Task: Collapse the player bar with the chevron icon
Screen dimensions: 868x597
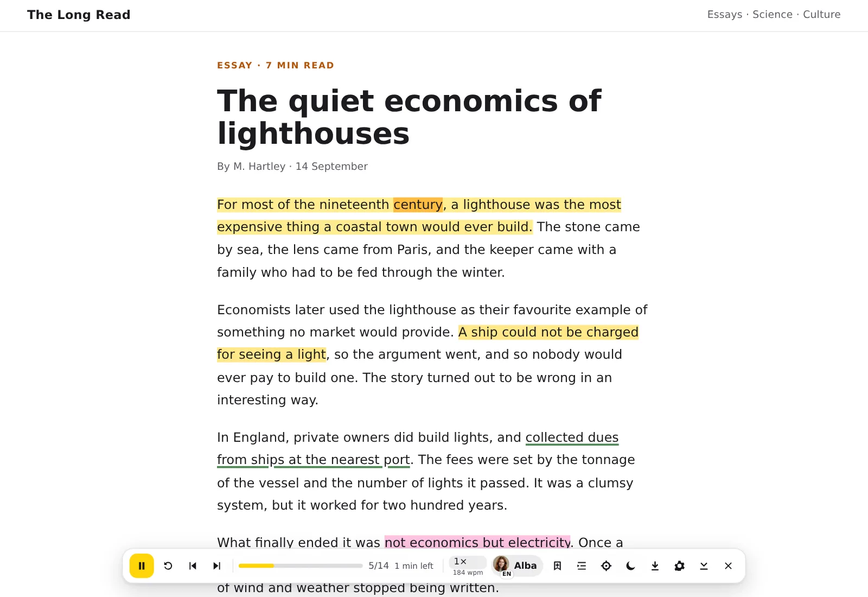Action: [x=704, y=566]
